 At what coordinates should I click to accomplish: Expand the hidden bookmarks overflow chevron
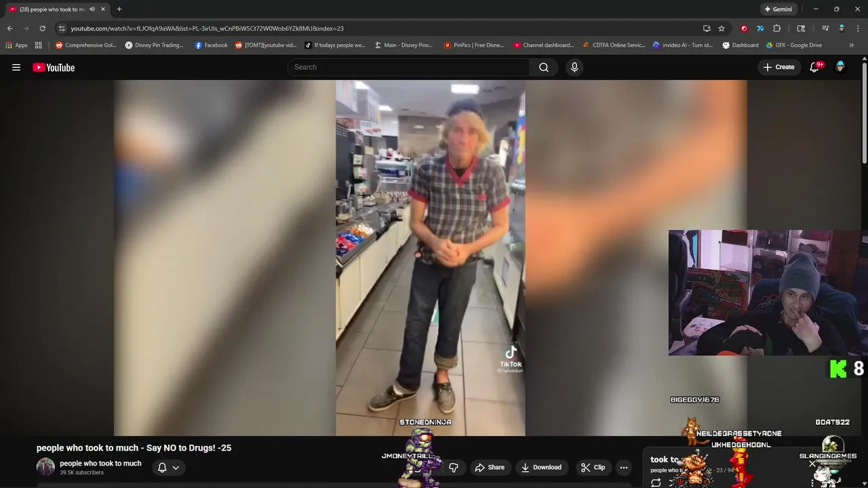click(852, 45)
